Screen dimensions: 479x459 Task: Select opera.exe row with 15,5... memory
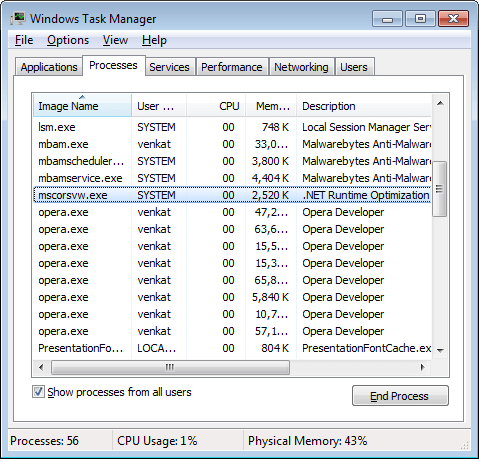pos(232,246)
